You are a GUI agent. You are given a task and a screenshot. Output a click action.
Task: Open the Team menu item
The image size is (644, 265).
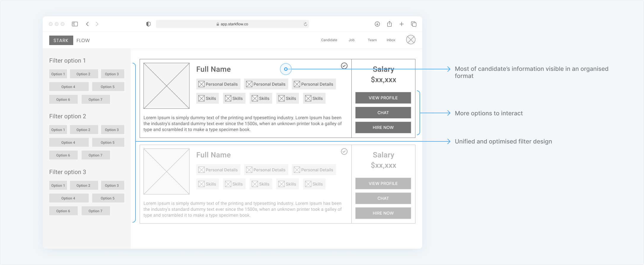click(372, 40)
